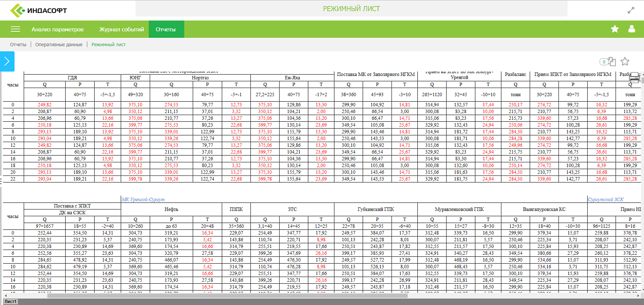Select the ДК на СЗСК header

click(72, 213)
